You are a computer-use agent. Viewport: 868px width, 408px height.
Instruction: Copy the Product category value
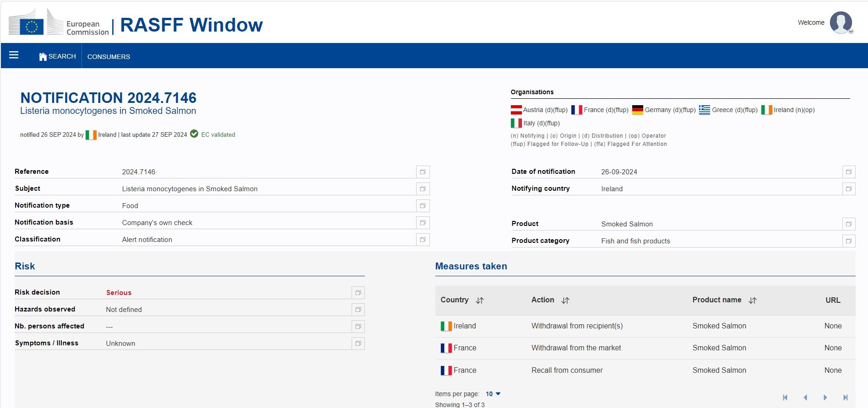848,241
